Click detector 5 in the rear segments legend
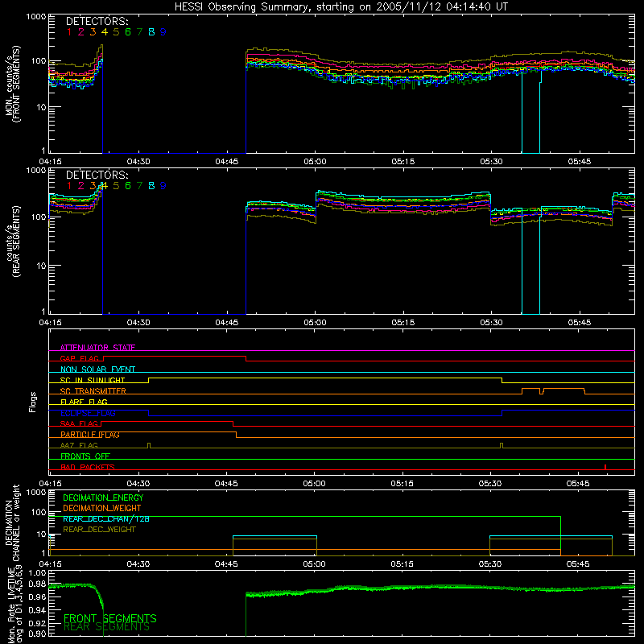 (x=116, y=186)
